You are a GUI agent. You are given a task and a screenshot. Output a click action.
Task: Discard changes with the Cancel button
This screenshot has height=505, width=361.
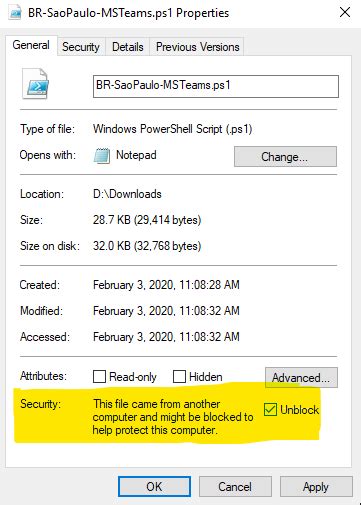click(235, 487)
